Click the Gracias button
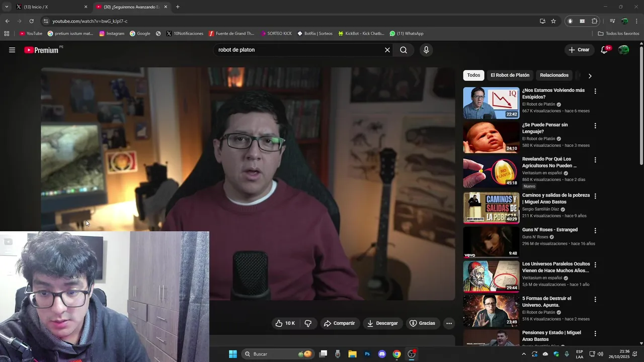 pos(422,323)
